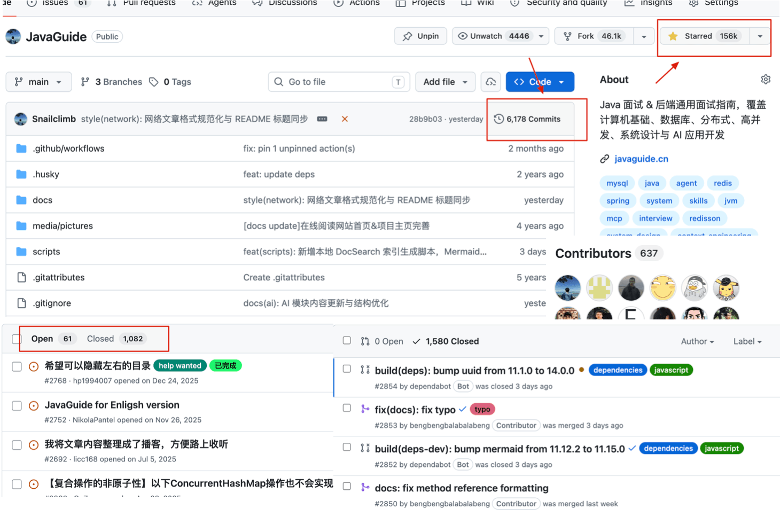This screenshot has width=780, height=532.
Task: Click the red X failed status icon
Action: 345,119
